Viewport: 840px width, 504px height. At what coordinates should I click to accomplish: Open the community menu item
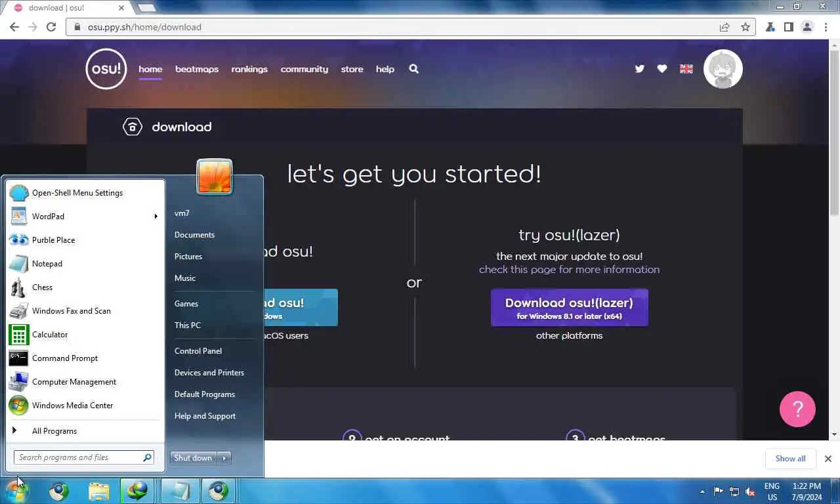[x=304, y=69]
